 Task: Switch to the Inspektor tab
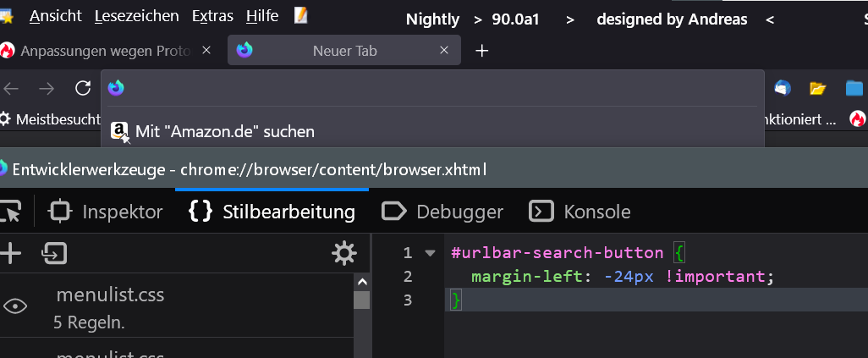(106, 212)
